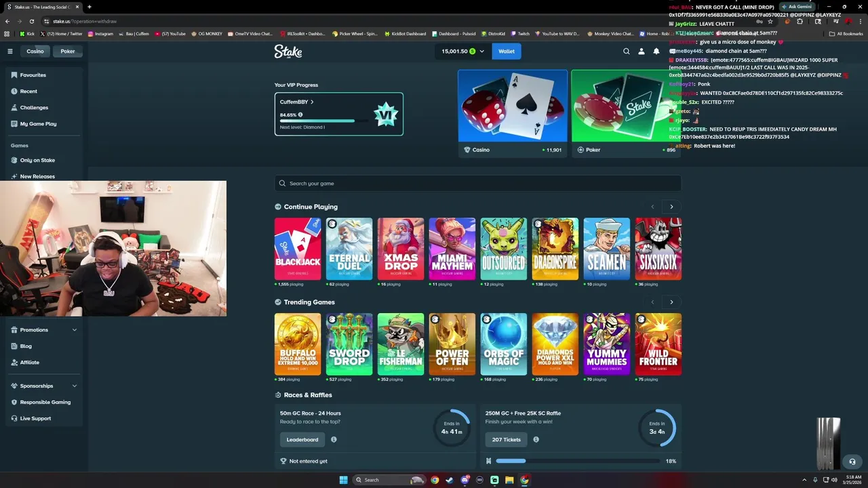Image resolution: width=868 pixels, height=488 pixels.
Task: Click info icon next to Leaderboard button
Action: point(334,439)
